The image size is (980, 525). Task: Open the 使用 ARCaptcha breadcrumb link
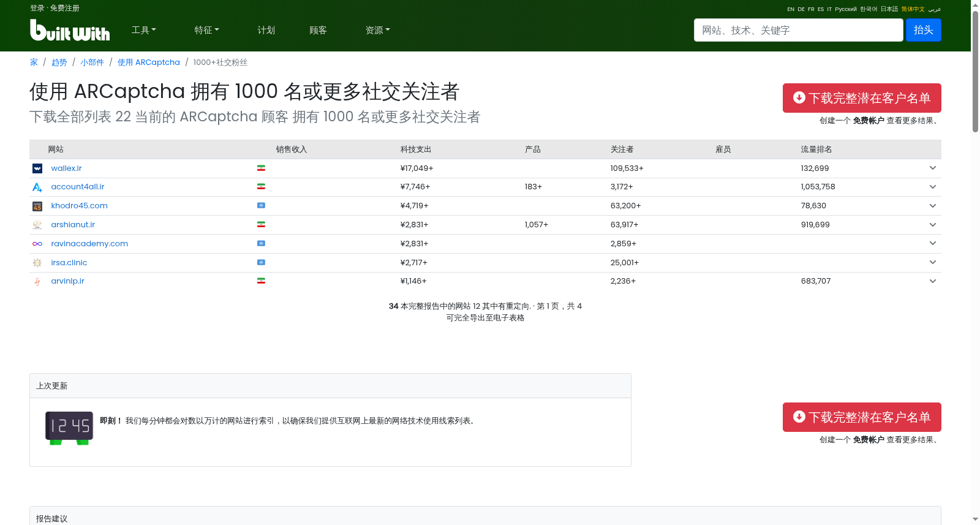coord(149,62)
